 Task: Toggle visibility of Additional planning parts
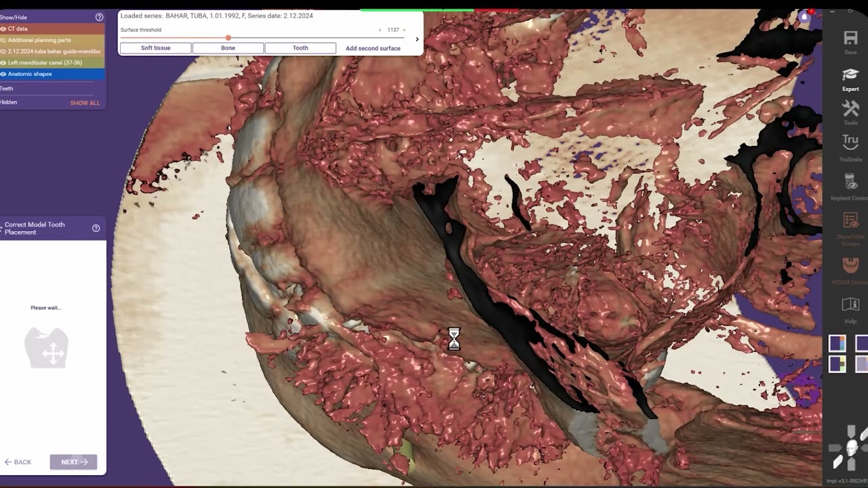coord(3,40)
